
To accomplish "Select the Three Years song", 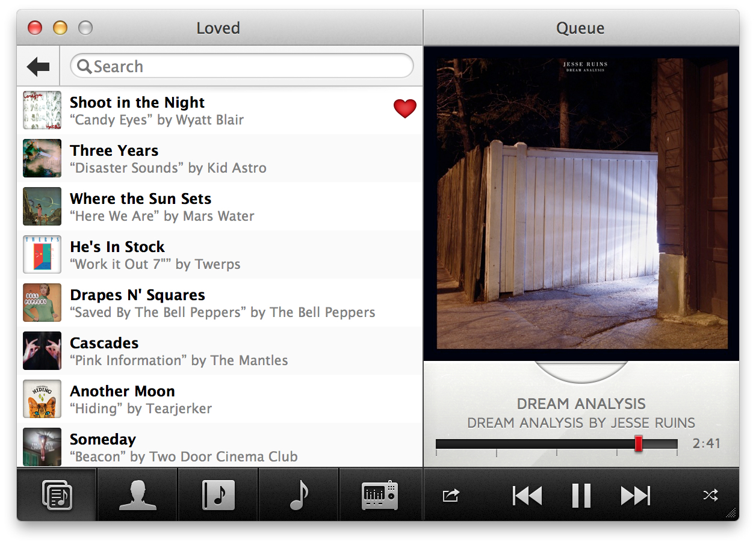I will [220, 158].
